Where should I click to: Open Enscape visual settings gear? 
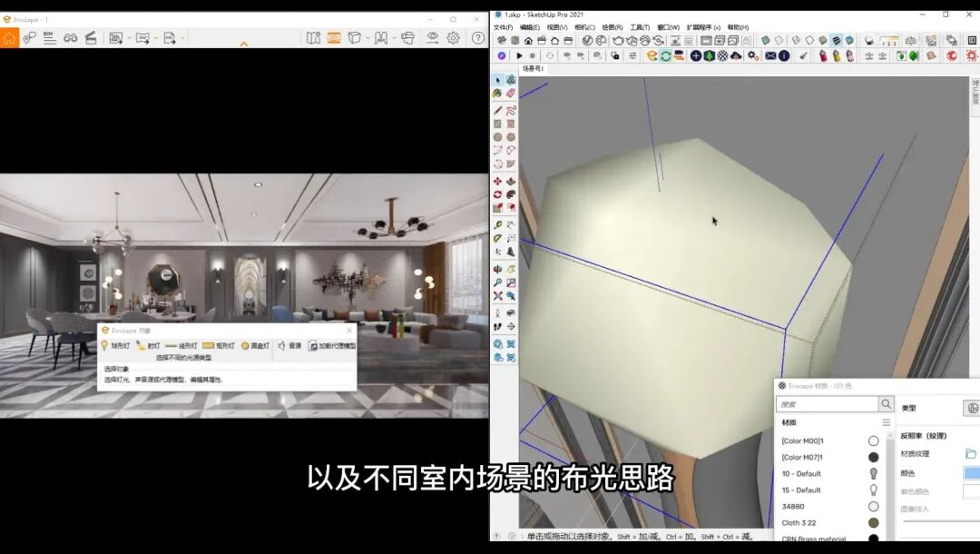pos(453,38)
